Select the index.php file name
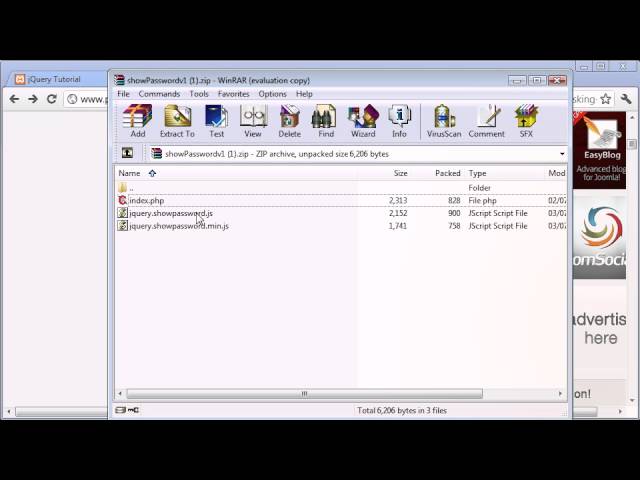 pyautogui.click(x=147, y=200)
